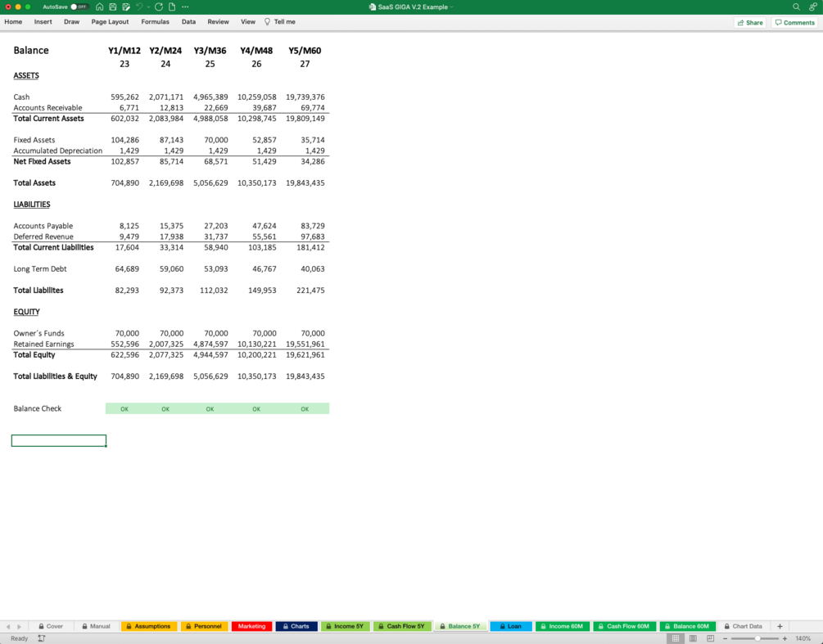Image resolution: width=823 pixels, height=644 pixels.
Task: Switch to the Chart Data sheet tab
Action: tap(743, 626)
